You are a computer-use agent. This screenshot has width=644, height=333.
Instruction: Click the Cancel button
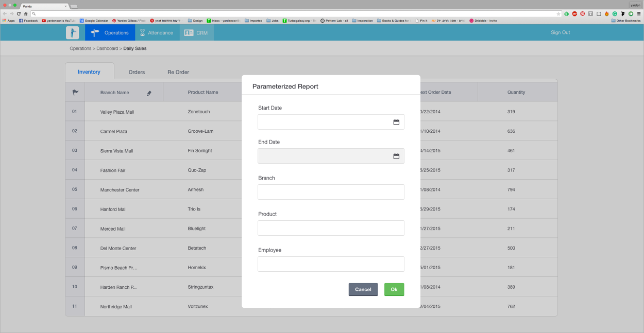(x=363, y=289)
